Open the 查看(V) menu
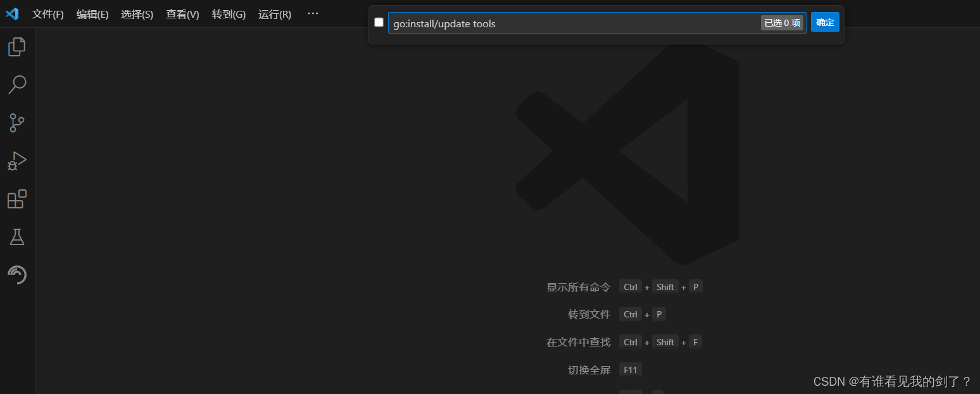Viewport: 980px width, 394px height. [182, 14]
